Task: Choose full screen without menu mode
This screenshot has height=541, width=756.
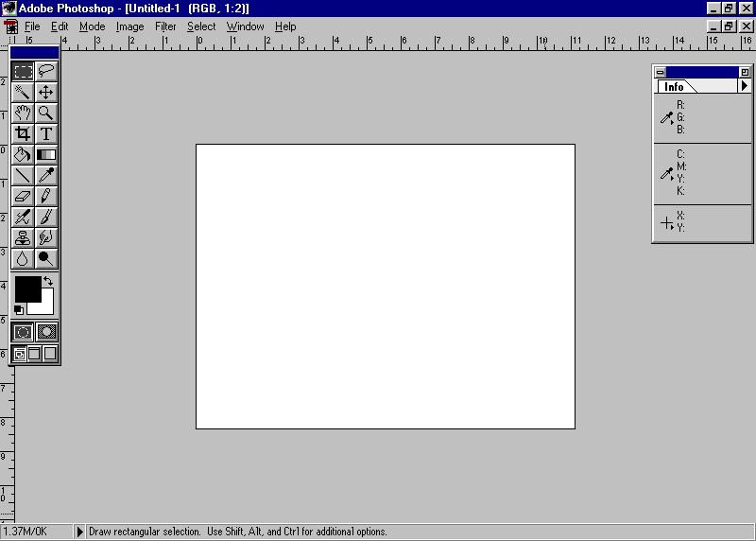Action: [50, 355]
